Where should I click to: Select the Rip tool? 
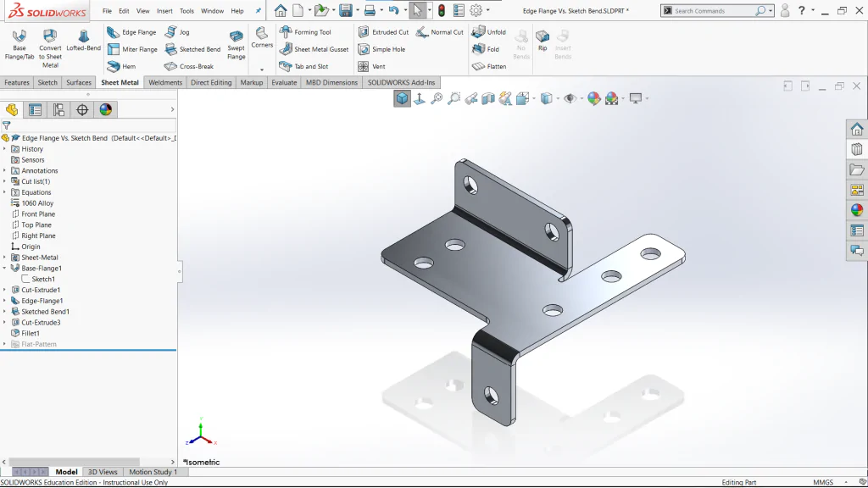click(x=542, y=41)
